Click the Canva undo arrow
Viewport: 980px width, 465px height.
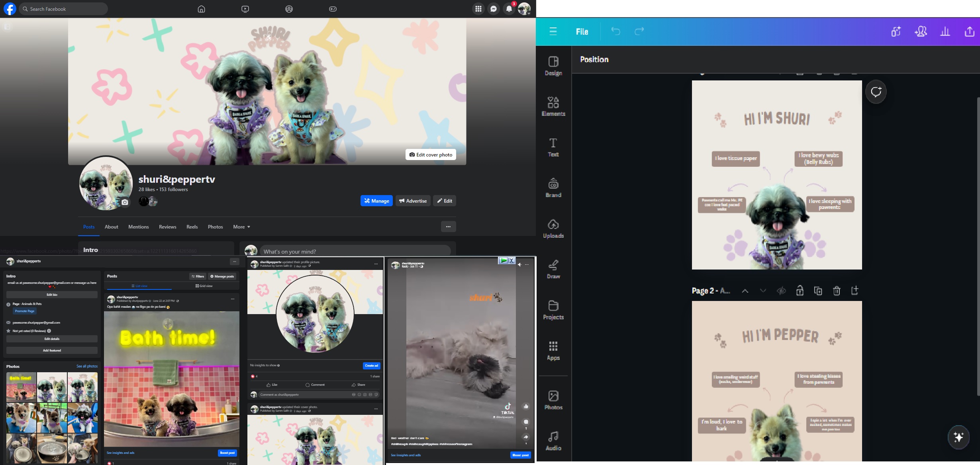click(615, 31)
